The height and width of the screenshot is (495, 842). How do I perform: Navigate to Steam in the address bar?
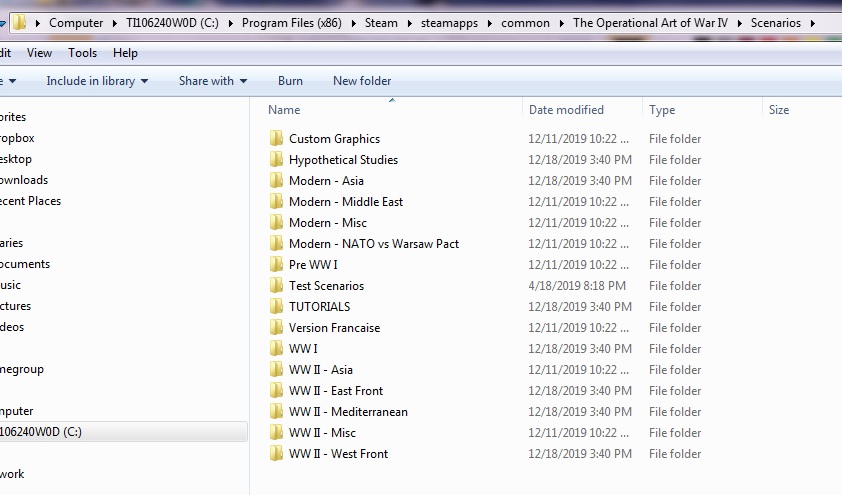(381, 23)
